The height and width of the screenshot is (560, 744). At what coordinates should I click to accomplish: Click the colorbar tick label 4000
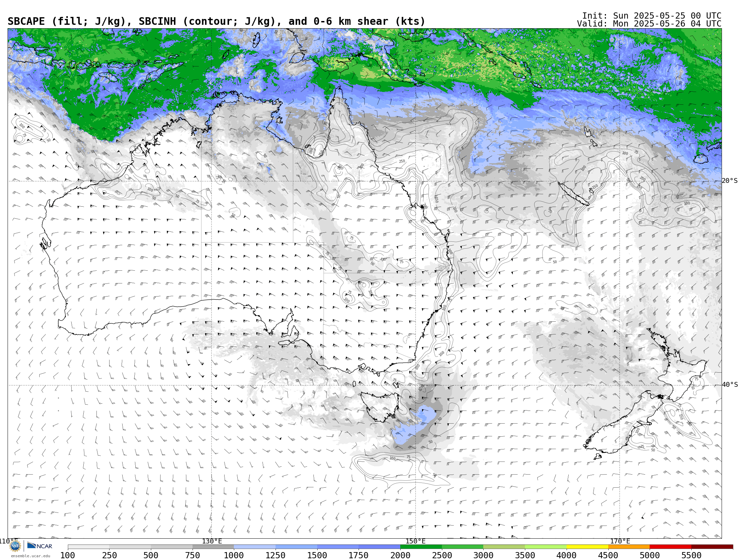click(x=567, y=555)
